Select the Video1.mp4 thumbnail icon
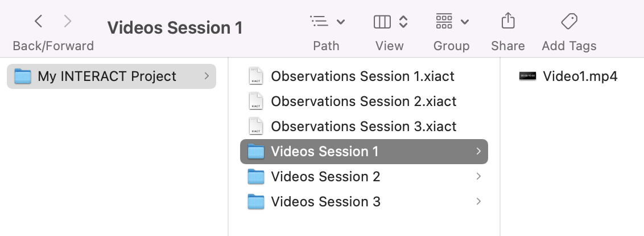Image resolution: width=644 pixels, height=236 pixels. click(x=527, y=76)
